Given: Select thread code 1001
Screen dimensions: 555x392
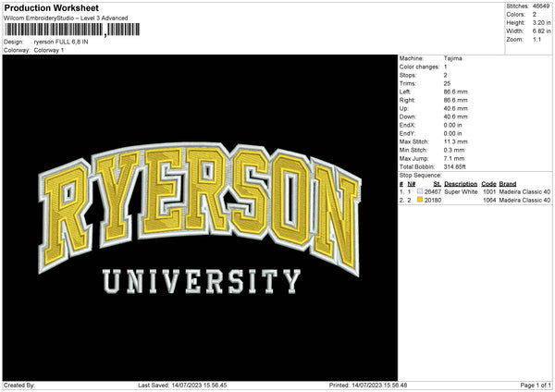Looking at the screenshot, I should point(489,191).
